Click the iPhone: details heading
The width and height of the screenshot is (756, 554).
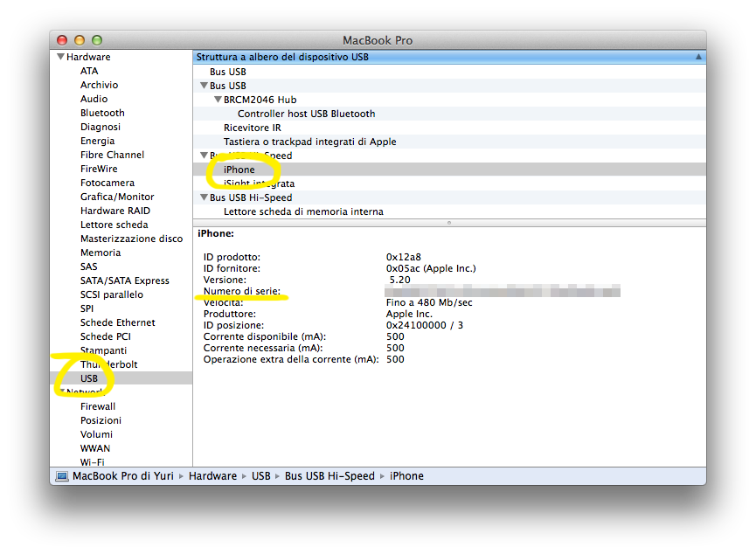pos(216,233)
